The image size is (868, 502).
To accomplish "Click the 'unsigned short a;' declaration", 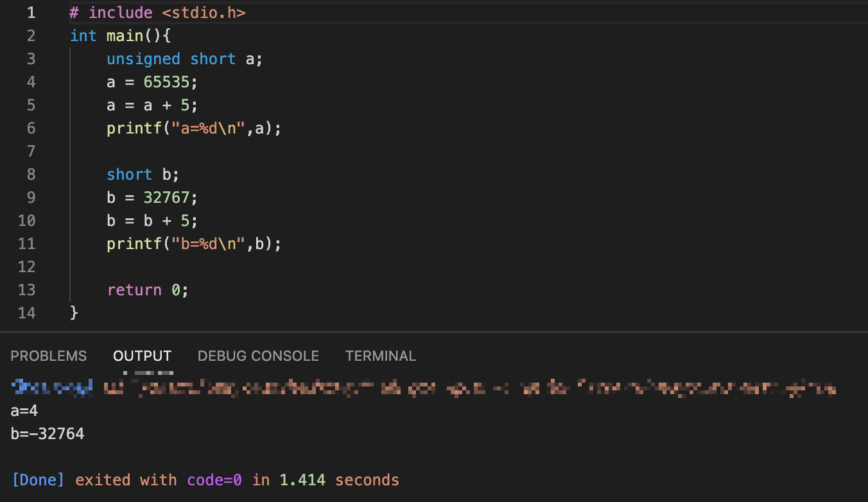I will [185, 59].
